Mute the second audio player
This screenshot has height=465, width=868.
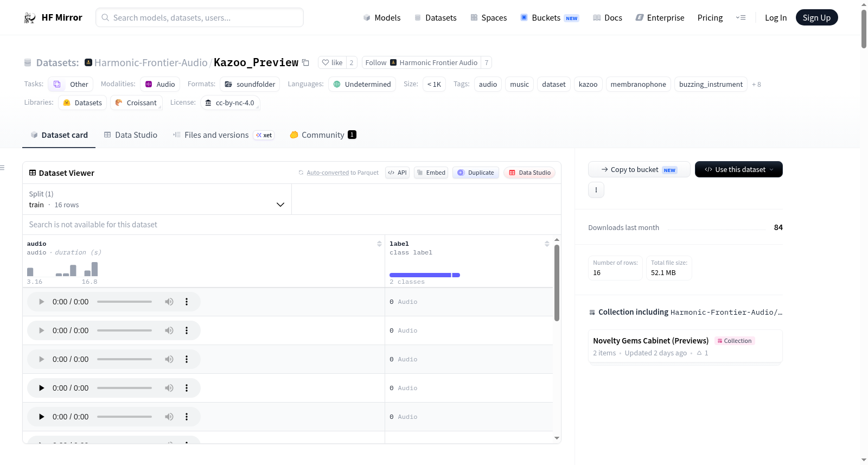[169, 330]
